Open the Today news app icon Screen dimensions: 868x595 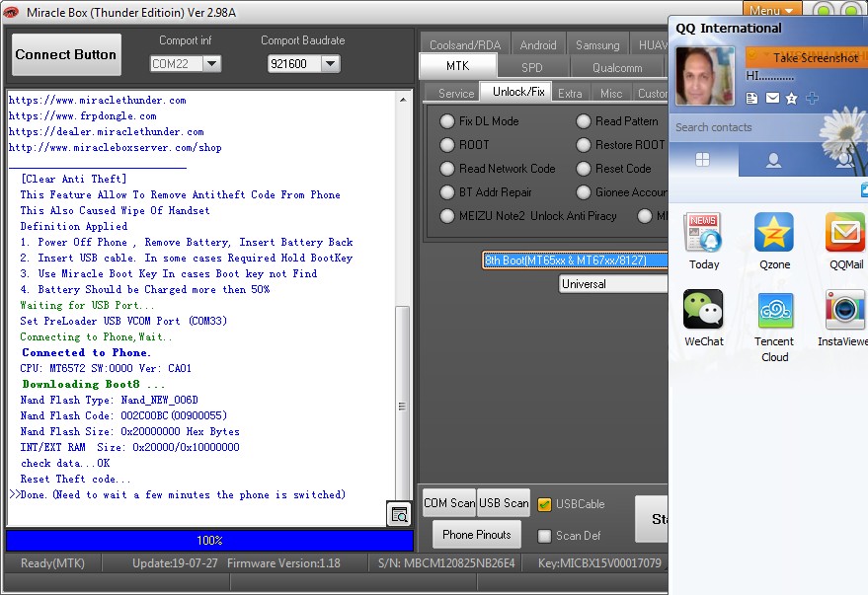coord(704,232)
